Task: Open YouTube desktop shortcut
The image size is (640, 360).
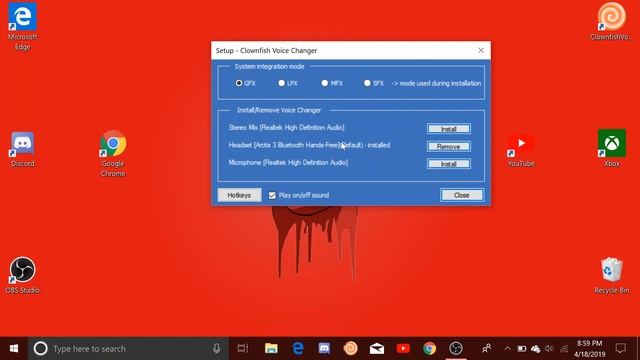Action: pos(521,149)
